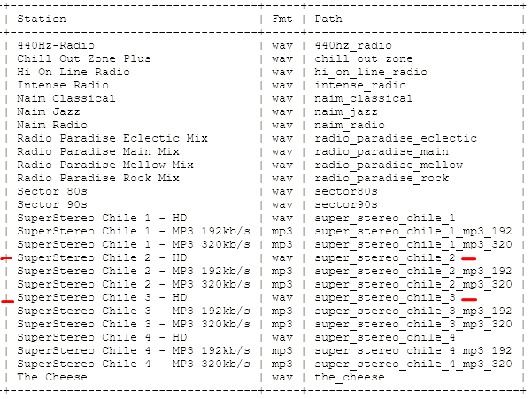Click Radio Paradise Eclectic Mix station
This screenshot has height=399, width=532.
pyautogui.click(x=112, y=138)
